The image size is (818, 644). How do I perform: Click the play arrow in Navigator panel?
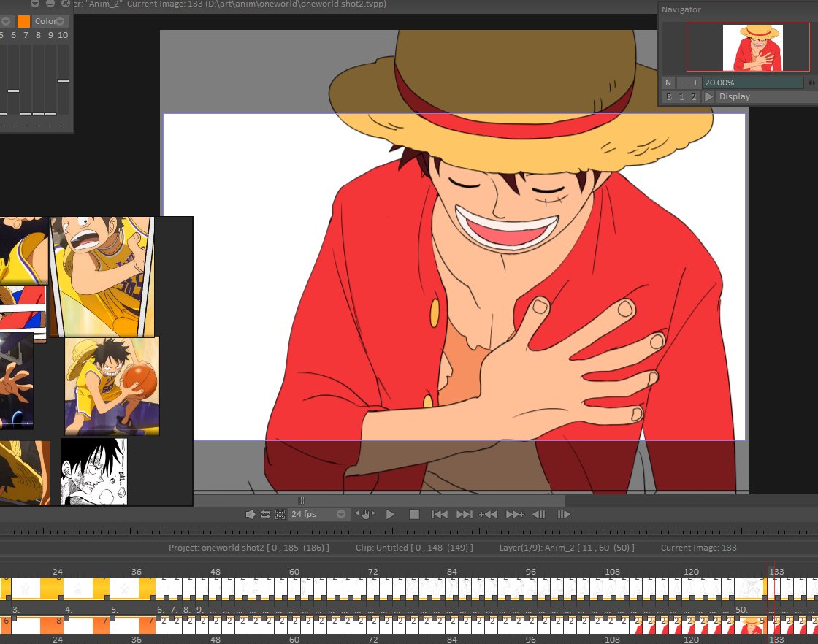708,96
